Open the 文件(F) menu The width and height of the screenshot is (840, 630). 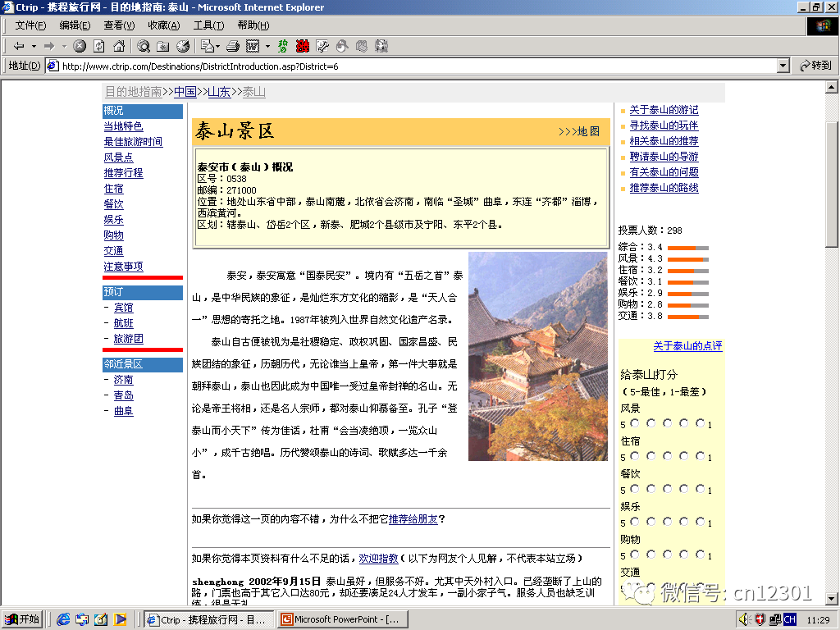pyautogui.click(x=30, y=25)
